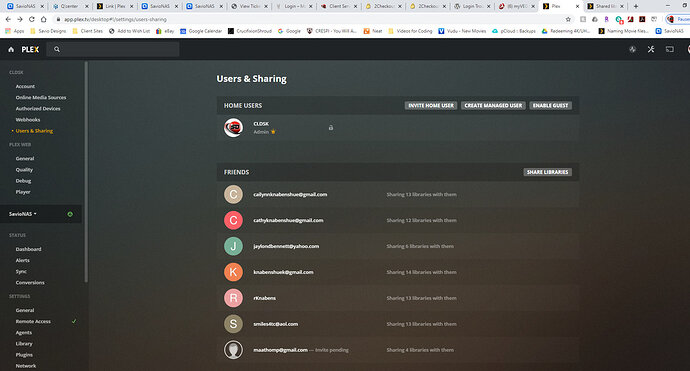Click browser home icon

click(44, 19)
